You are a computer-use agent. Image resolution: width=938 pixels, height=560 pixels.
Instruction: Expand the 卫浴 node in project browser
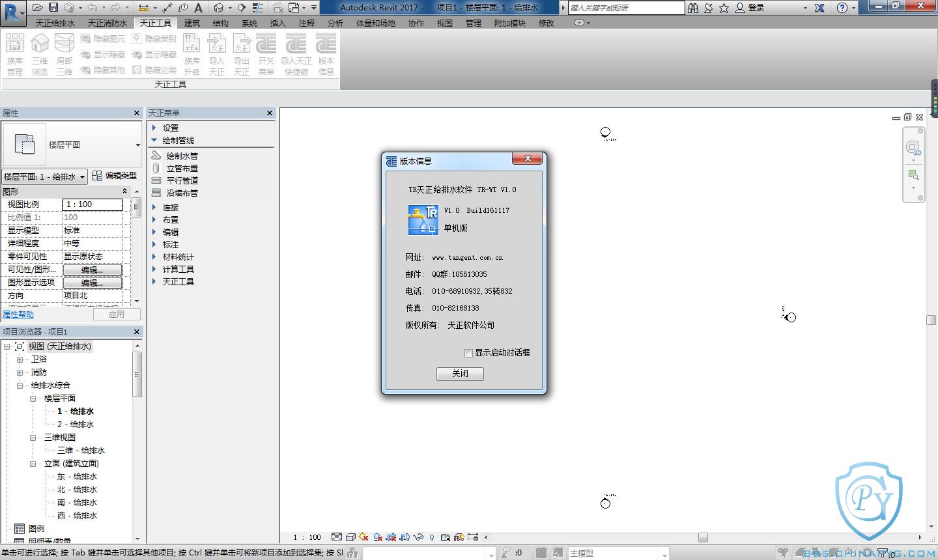(x=20, y=359)
